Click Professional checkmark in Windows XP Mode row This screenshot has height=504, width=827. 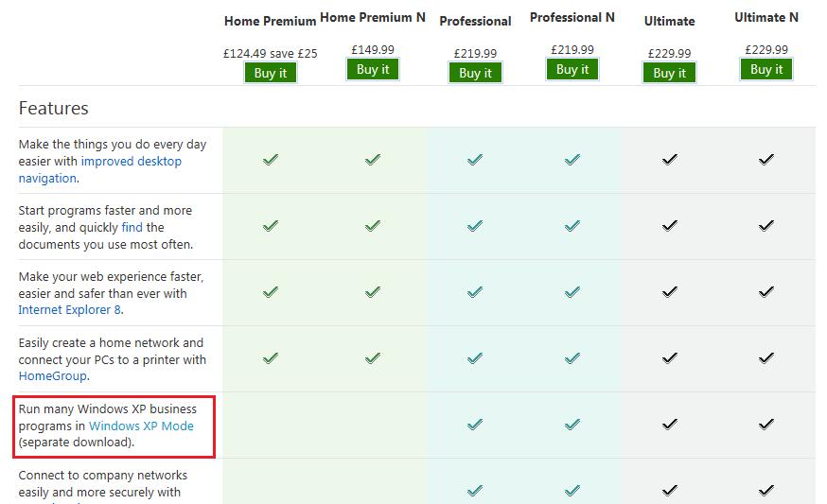tap(475, 425)
